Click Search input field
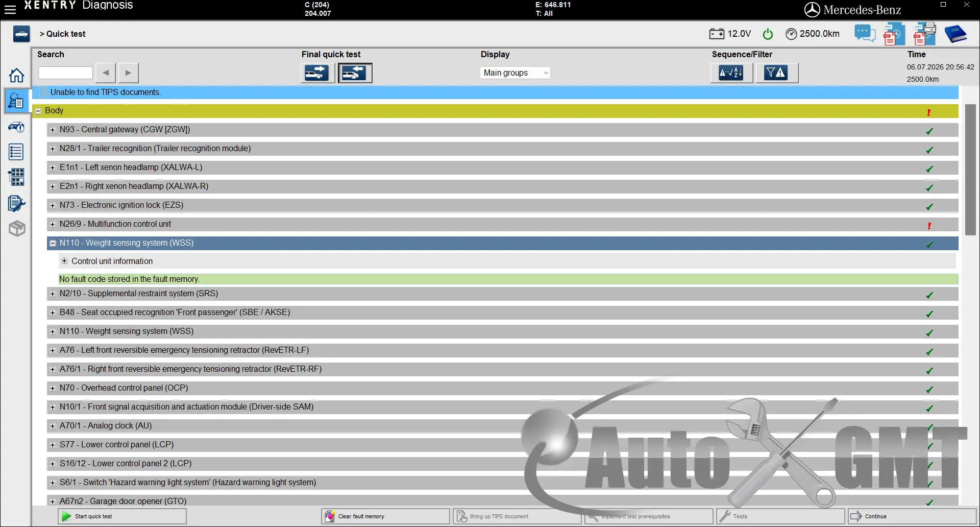Screen dimensions: 980x527 pyautogui.click(x=65, y=73)
